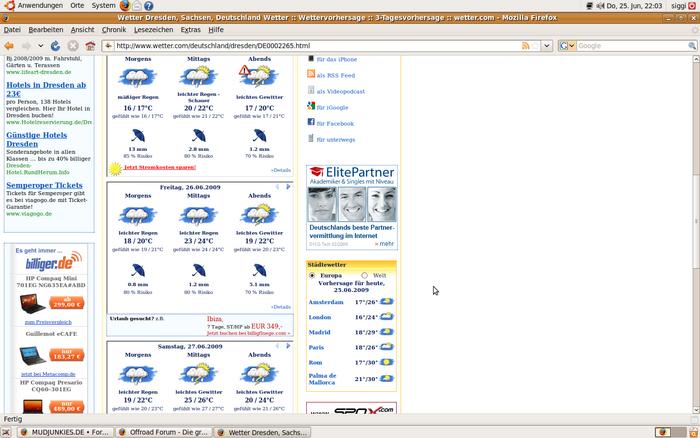Open Palma de Mallorca weather link
Image resolution: width=700 pixels, height=438 pixels.
pos(322,379)
